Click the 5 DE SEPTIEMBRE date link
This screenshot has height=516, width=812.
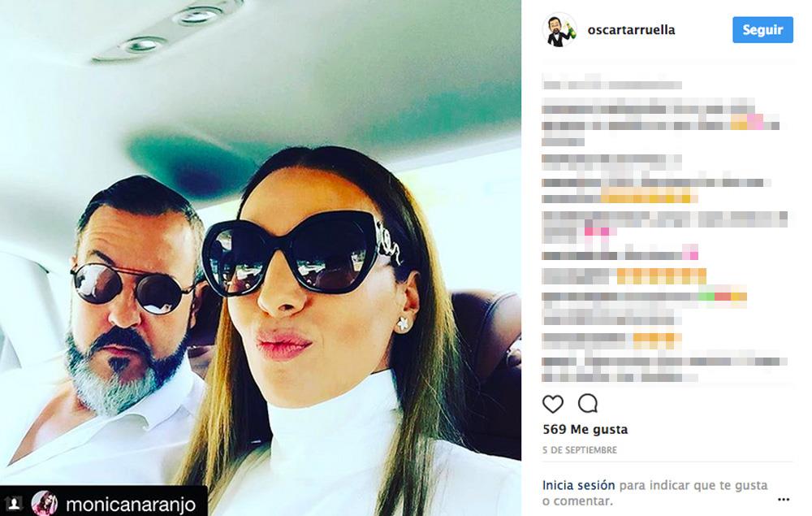tap(580, 450)
